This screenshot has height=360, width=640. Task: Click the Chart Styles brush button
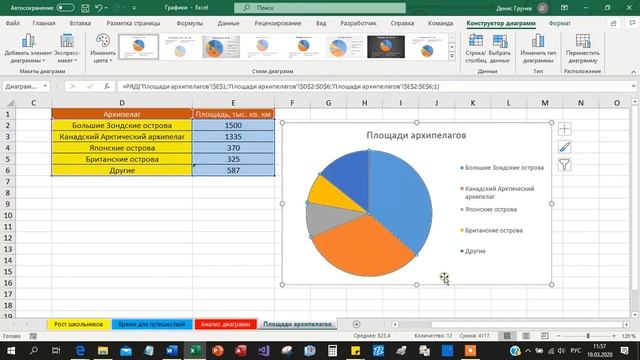coord(564,147)
